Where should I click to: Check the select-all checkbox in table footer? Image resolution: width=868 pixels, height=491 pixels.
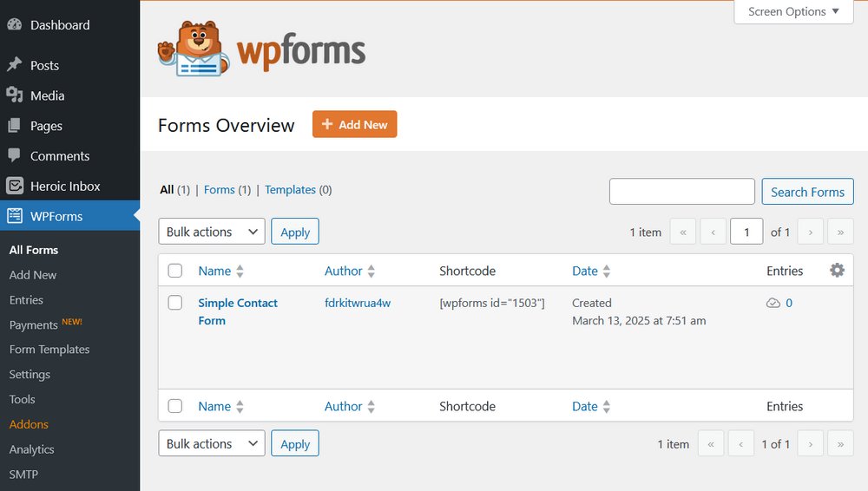pos(175,406)
